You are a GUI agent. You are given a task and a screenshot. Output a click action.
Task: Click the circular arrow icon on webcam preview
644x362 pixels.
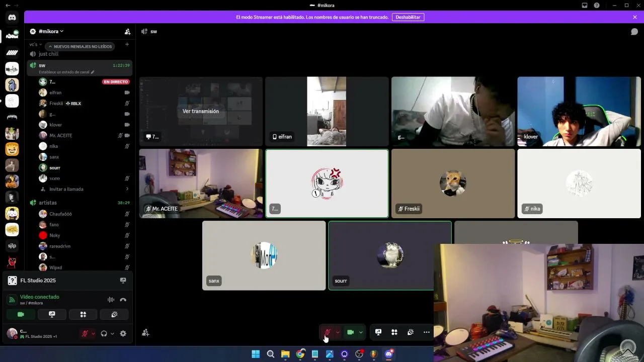tap(628, 347)
